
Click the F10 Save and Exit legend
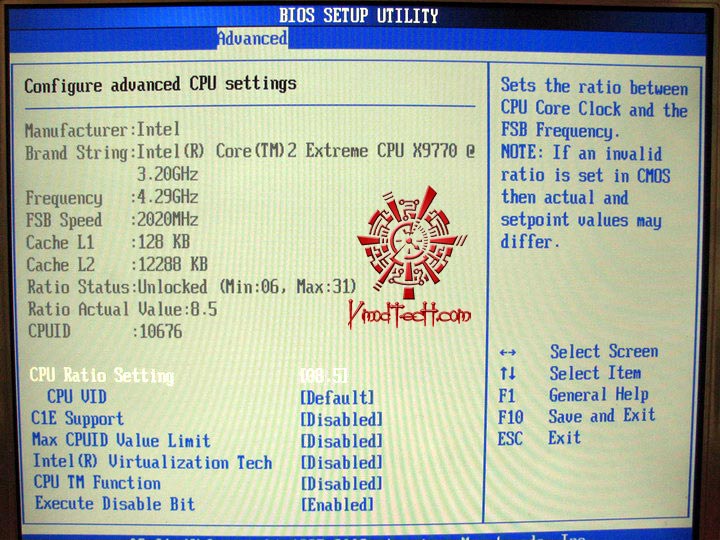pyautogui.click(x=577, y=416)
